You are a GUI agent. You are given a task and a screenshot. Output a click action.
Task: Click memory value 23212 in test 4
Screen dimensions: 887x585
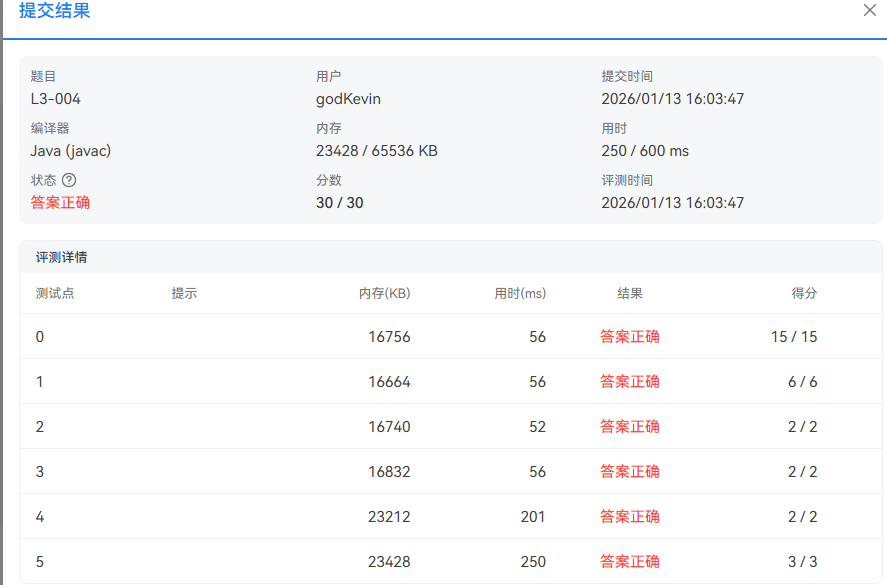click(389, 517)
